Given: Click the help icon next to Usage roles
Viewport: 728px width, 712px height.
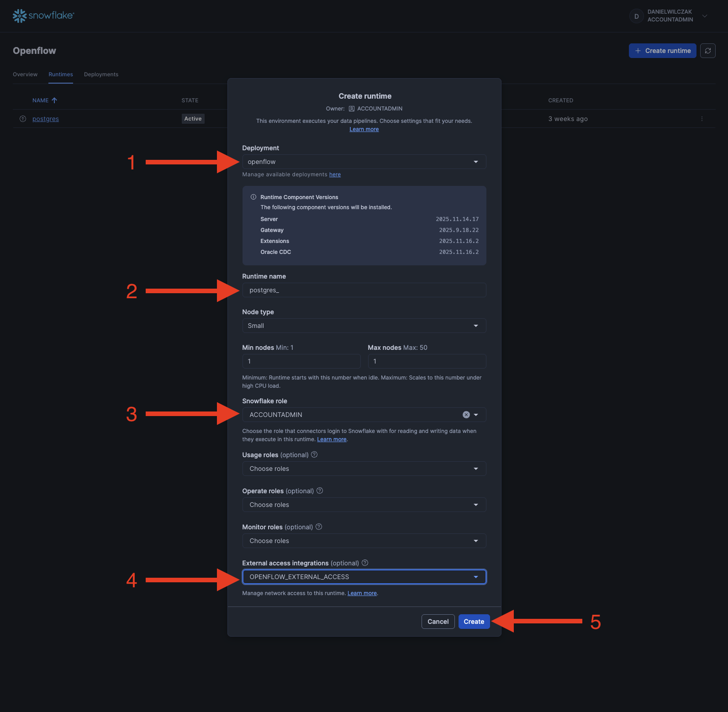Looking at the screenshot, I should click(314, 455).
